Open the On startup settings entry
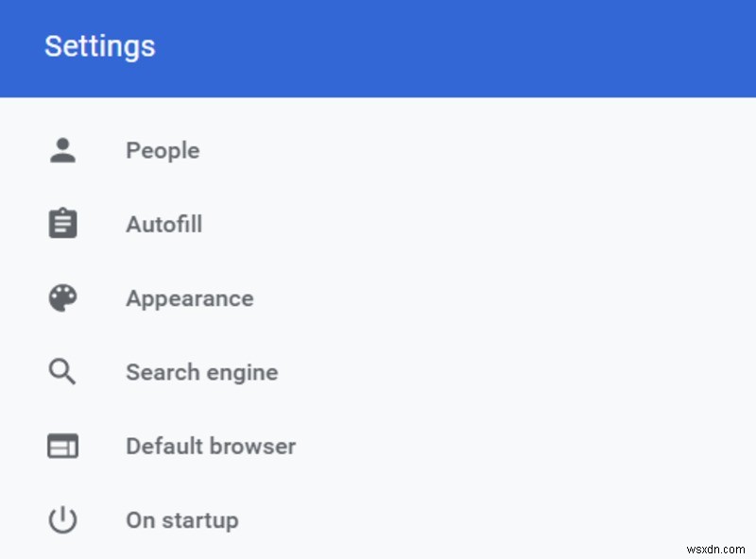756x559 pixels. 181,519
